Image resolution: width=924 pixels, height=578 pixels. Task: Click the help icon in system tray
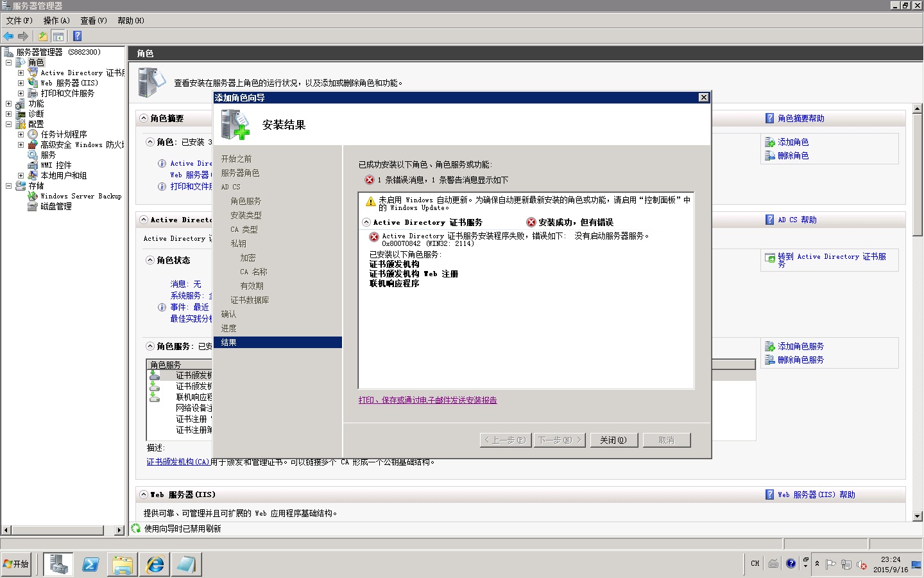coord(791,563)
